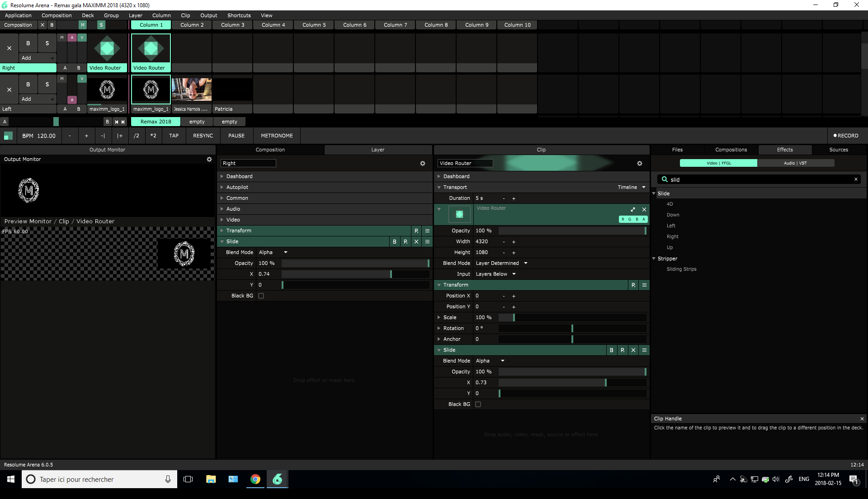The image size is (868, 499).
Task: Open the Shortcuts menu
Action: point(239,15)
